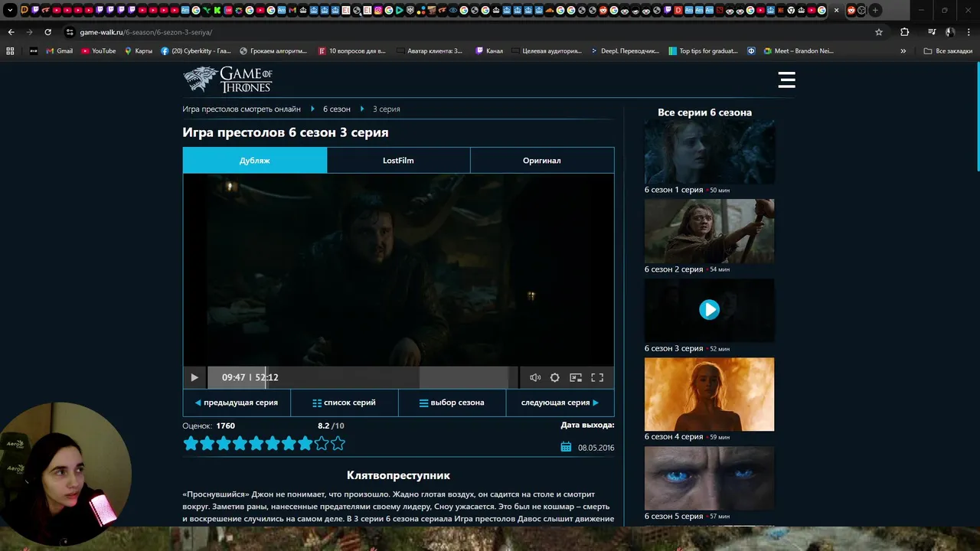The width and height of the screenshot is (980, 551).
Task: Click the Game of Thrones logo
Action: pos(227,80)
